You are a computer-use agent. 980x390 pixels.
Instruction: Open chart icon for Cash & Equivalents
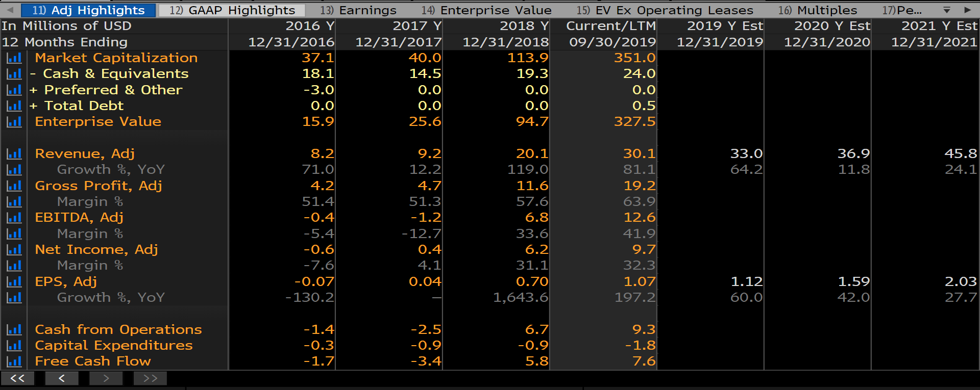point(14,74)
